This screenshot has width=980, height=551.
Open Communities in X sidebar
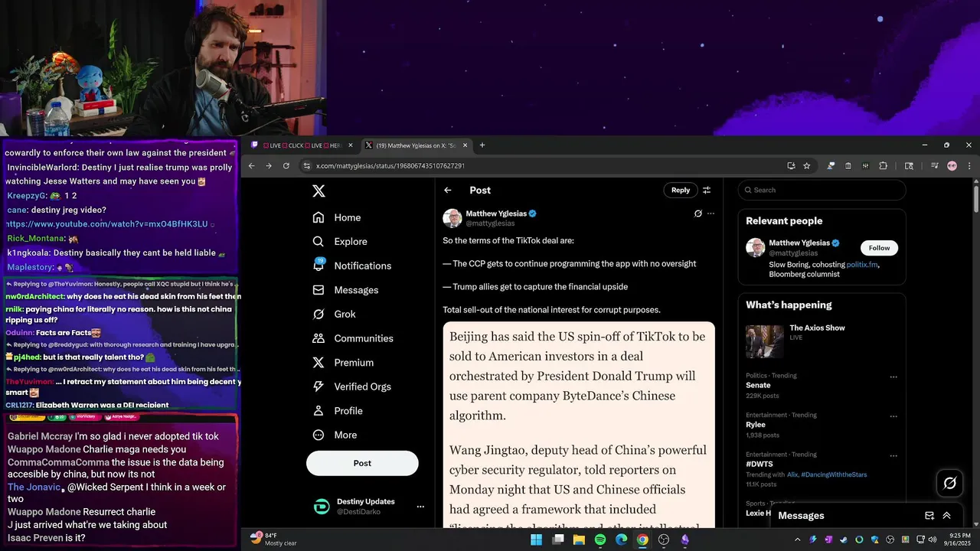(x=353, y=338)
